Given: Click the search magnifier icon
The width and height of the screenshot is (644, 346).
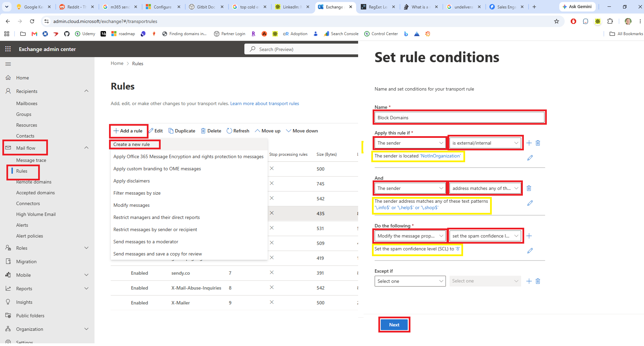Looking at the screenshot, I should click(252, 49).
